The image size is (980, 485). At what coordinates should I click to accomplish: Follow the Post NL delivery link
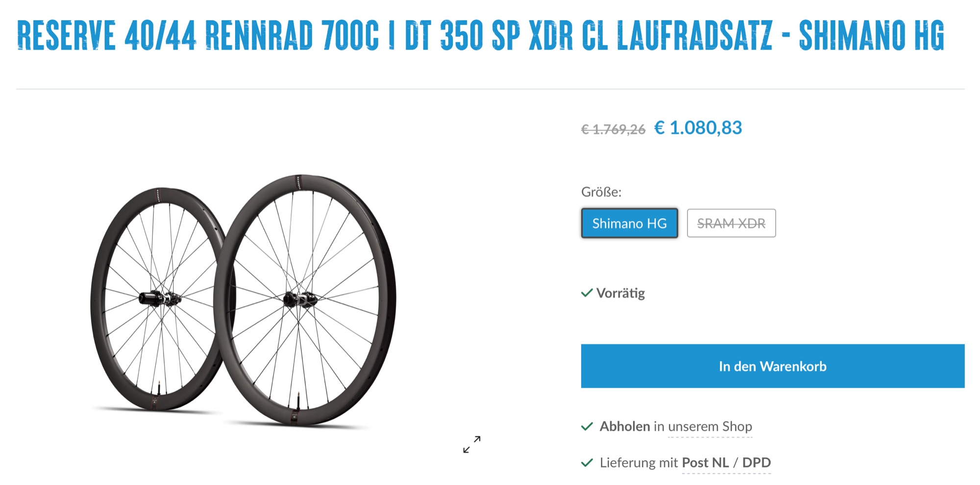(705, 462)
